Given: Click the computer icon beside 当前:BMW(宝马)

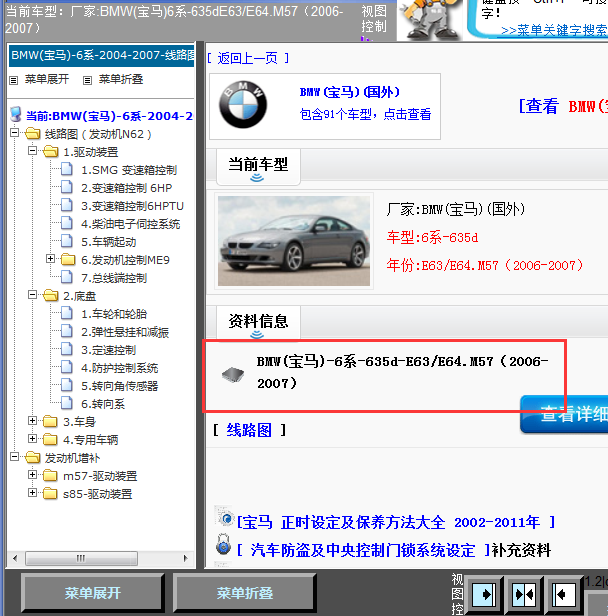Looking at the screenshot, I should click(x=15, y=114).
